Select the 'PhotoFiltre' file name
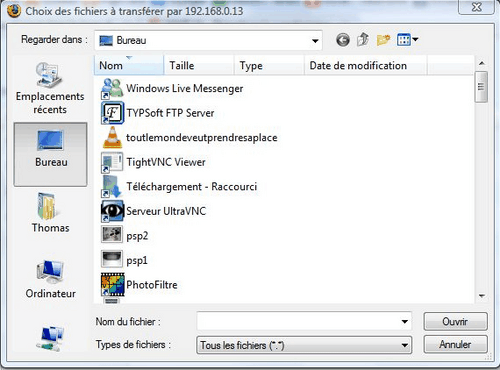 click(x=152, y=285)
